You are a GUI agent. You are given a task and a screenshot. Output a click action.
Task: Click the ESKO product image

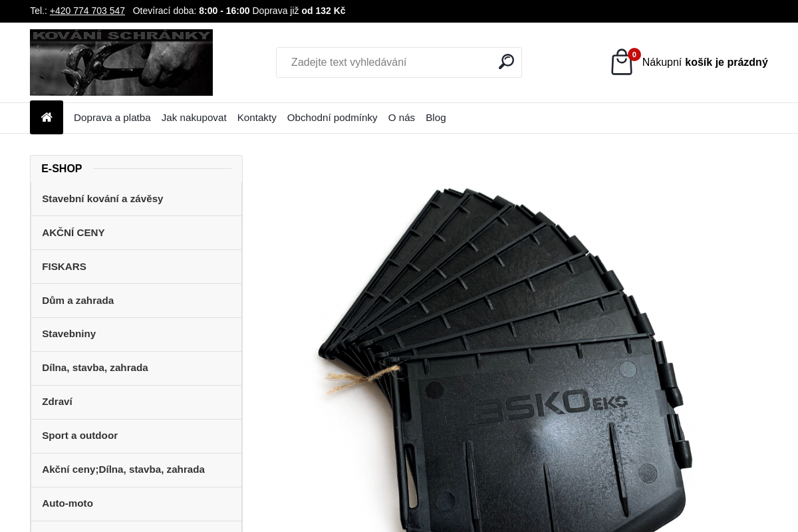coord(505,359)
